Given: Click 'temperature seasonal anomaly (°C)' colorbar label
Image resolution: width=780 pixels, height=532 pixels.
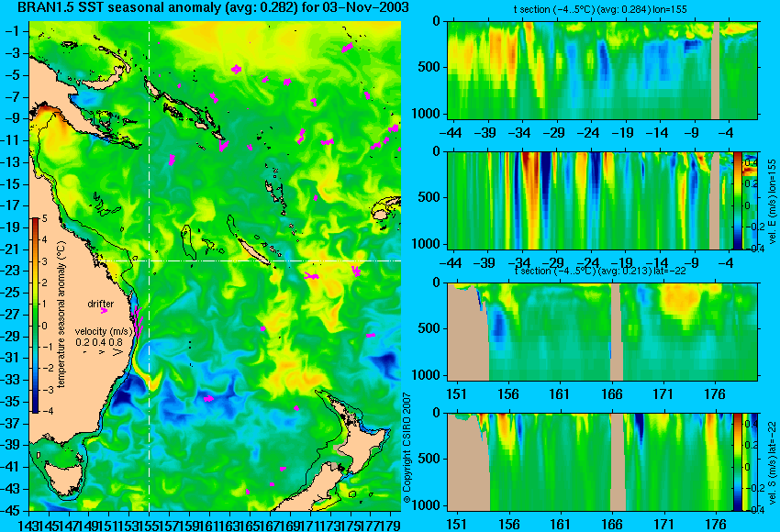Looking at the screenshot, I should [x=61, y=315].
